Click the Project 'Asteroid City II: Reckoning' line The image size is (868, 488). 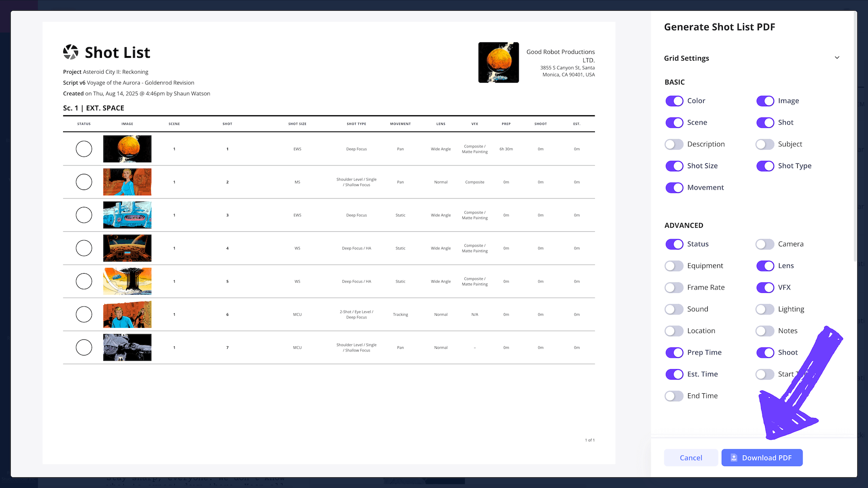coord(105,72)
